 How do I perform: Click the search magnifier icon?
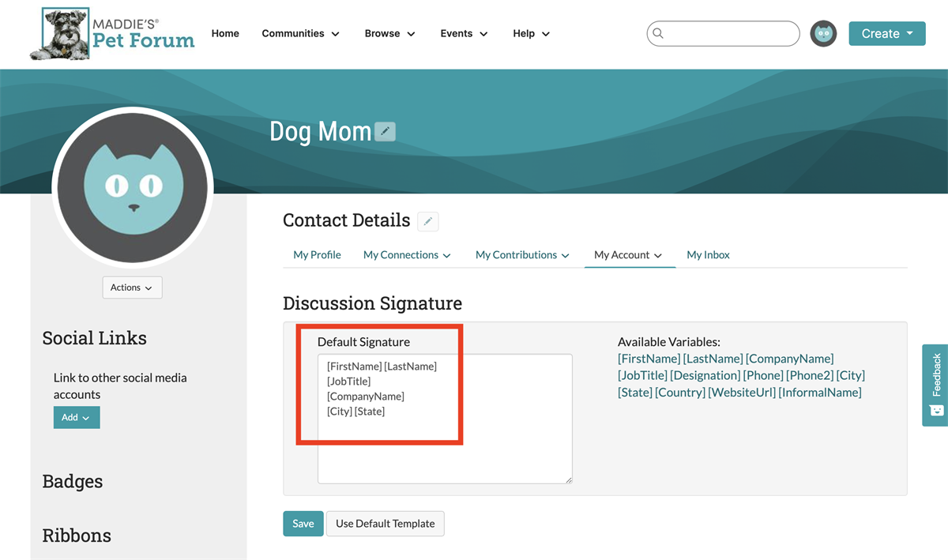[x=658, y=33]
